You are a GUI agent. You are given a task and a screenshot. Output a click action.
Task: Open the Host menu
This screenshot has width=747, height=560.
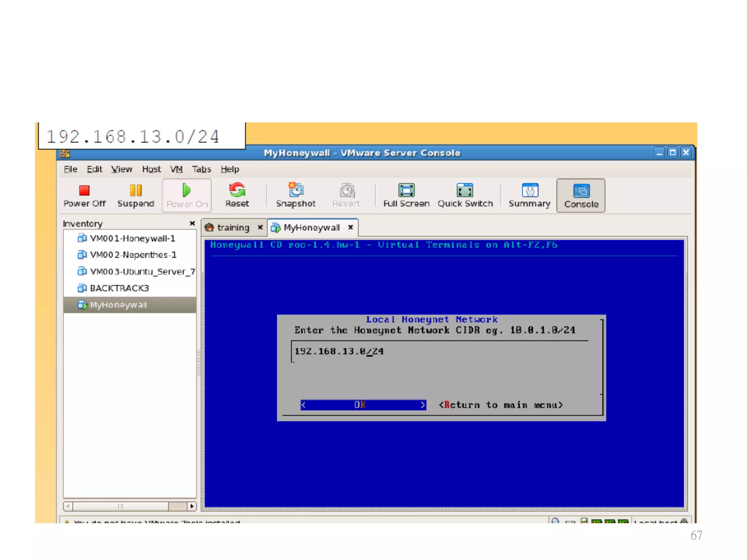[151, 170]
